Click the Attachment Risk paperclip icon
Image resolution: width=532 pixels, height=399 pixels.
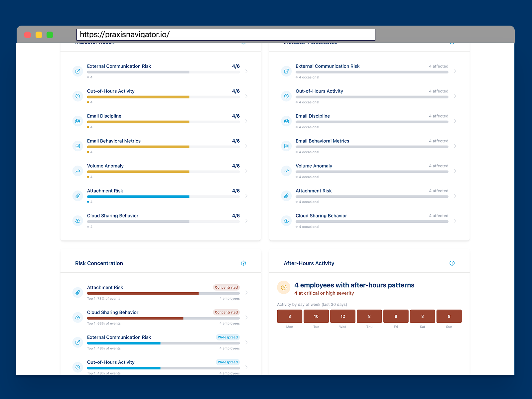78,196
